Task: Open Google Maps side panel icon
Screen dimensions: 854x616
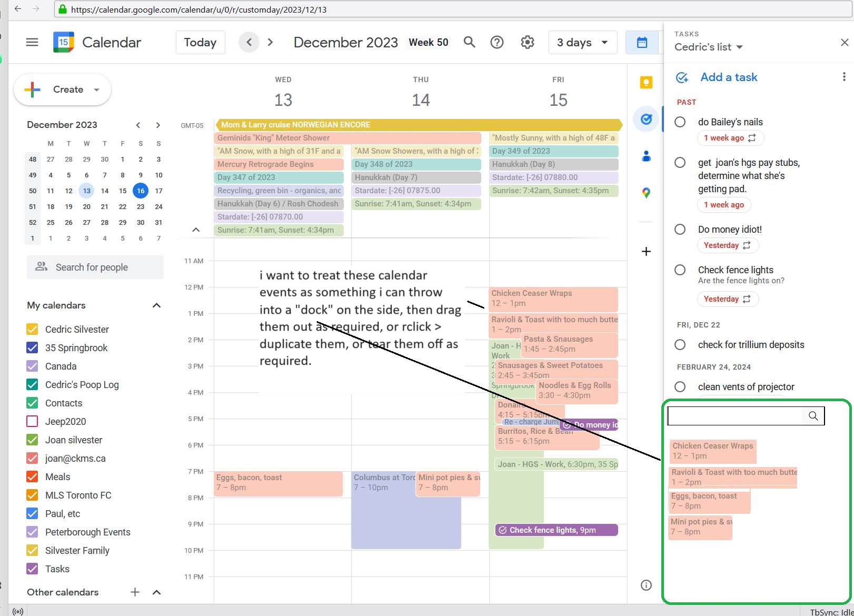Action: (646, 193)
